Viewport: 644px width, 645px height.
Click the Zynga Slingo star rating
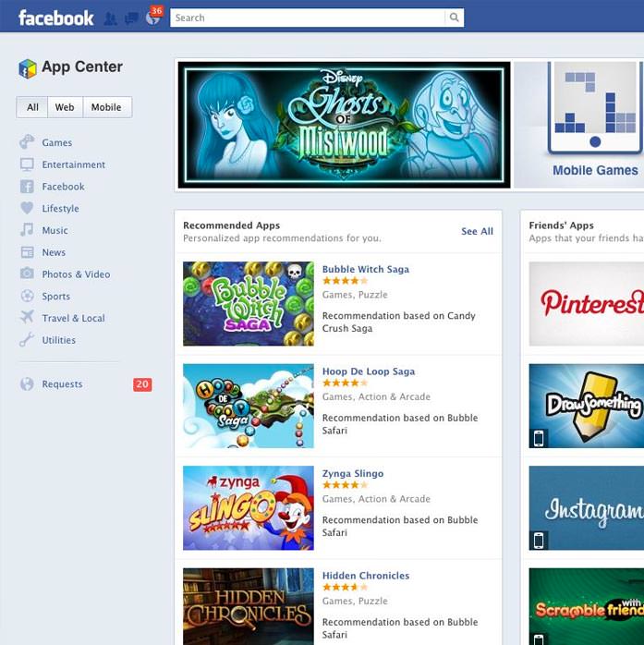[x=345, y=485]
